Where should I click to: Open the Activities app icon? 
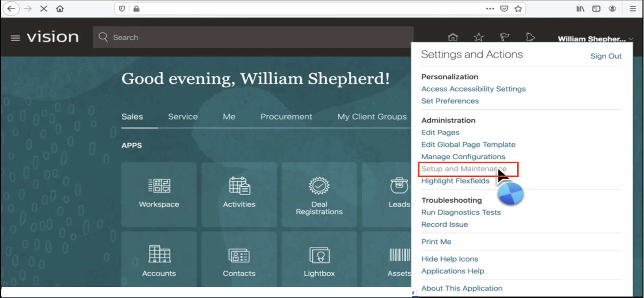point(239,194)
